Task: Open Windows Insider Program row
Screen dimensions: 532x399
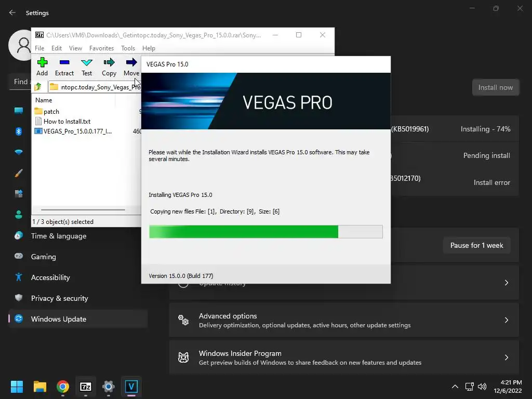Action: point(344,357)
